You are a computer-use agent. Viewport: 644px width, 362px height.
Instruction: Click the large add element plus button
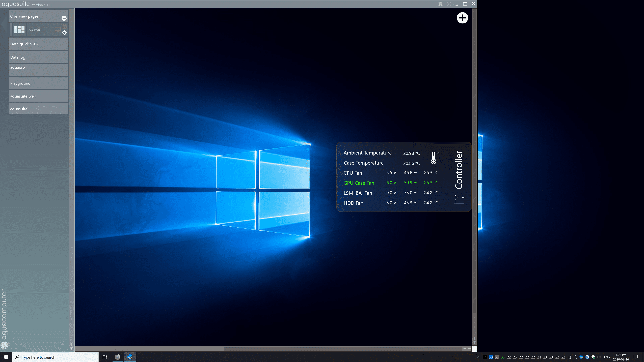pos(462,18)
